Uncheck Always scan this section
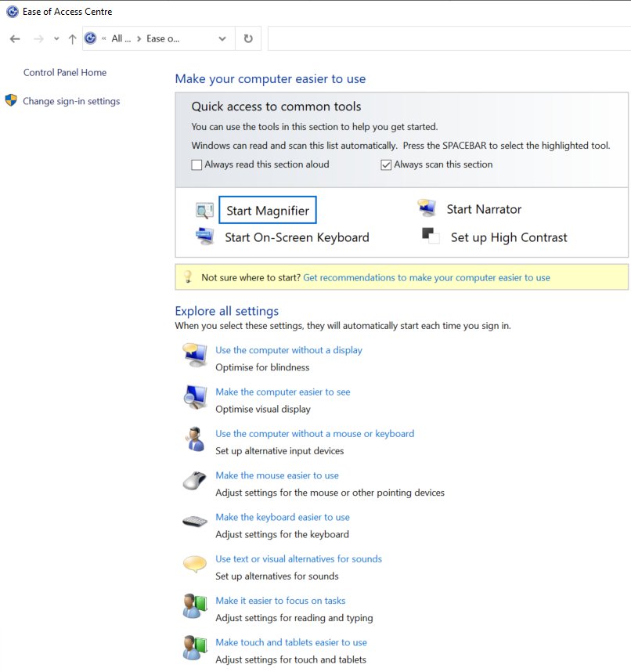The width and height of the screenshot is (631, 672). 386,164
